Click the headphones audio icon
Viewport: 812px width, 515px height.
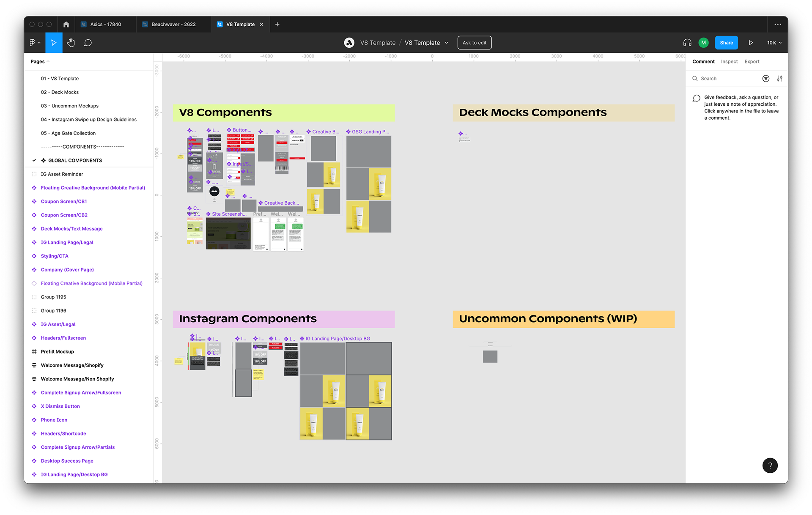(687, 43)
